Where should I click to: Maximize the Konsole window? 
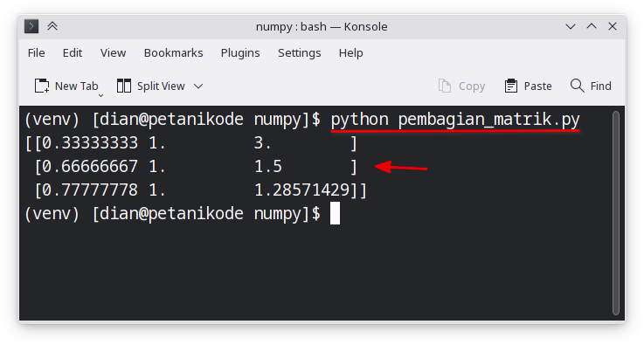pyautogui.click(x=592, y=26)
